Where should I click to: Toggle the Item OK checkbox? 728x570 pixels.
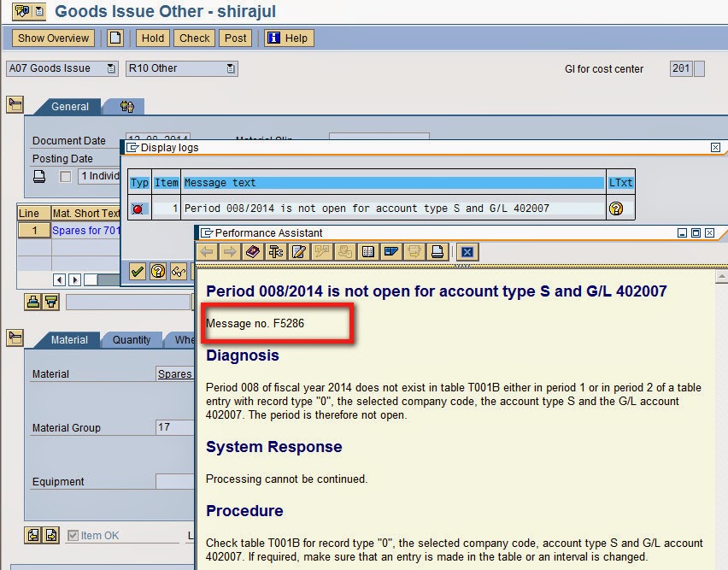[73, 535]
